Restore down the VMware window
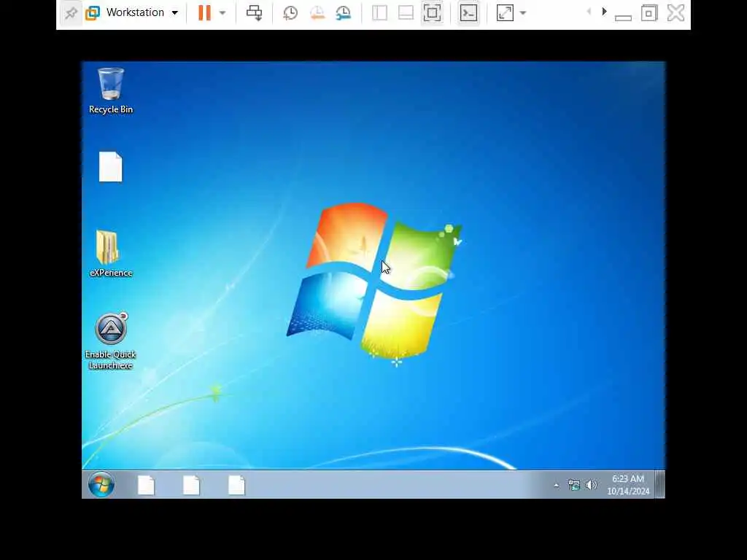Screen dimensions: 747x560 (649, 13)
